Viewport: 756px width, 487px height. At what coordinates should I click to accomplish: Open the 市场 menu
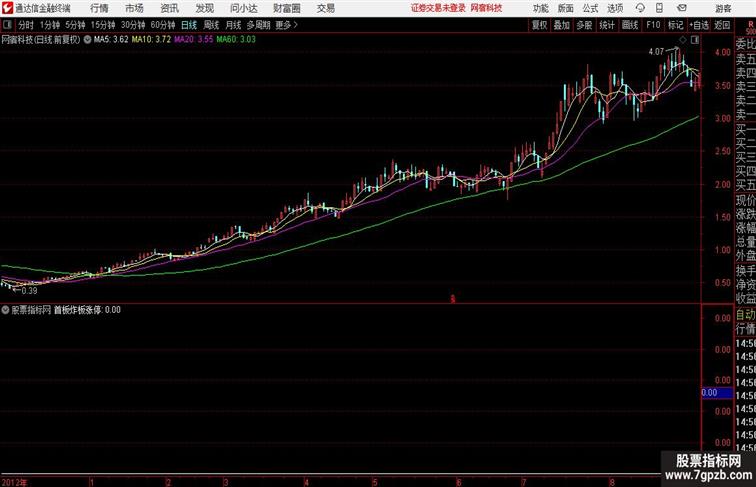click(x=135, y=8)
